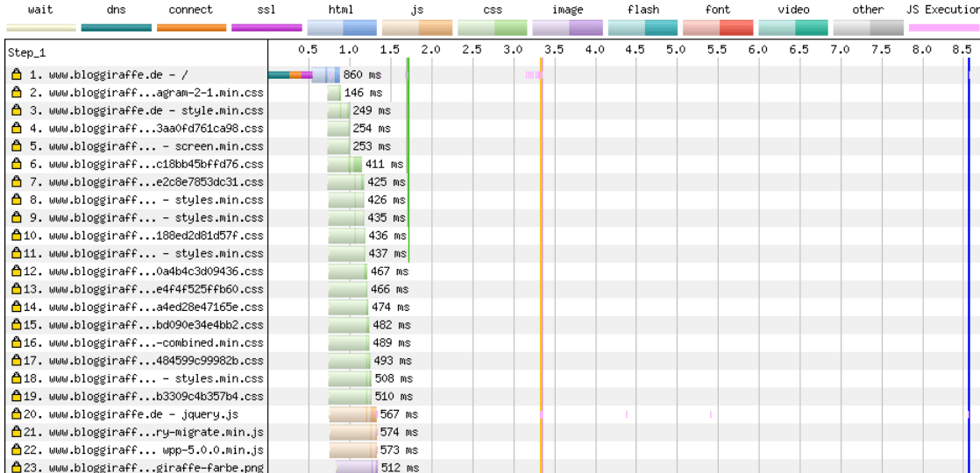Image resolution: width=980 pixels, height=473 pixels.
Task: Click the ssl legend magenta bar
Action: pyautogui.click(x=266, y=27)
